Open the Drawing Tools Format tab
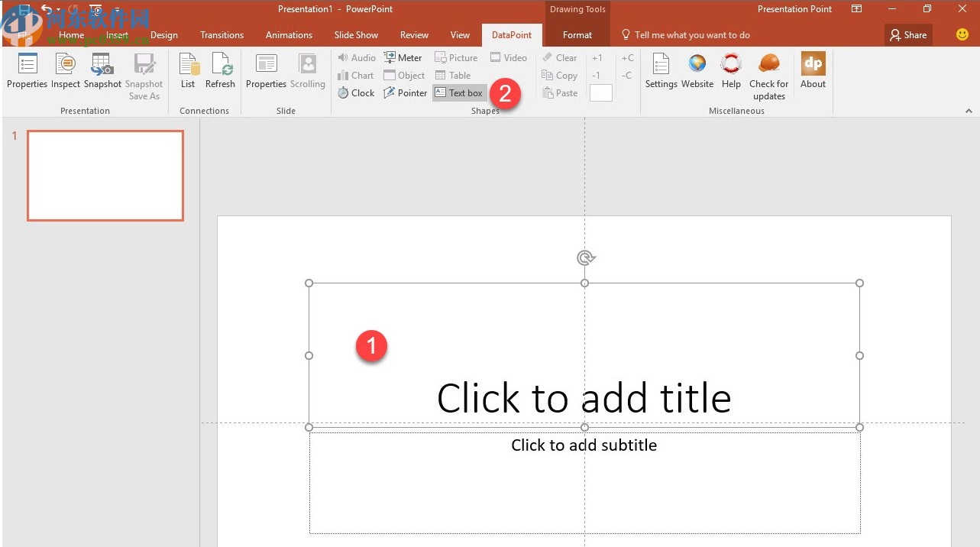Image resolution: width=980 pixels, height=547 pixels. (577, 35)
